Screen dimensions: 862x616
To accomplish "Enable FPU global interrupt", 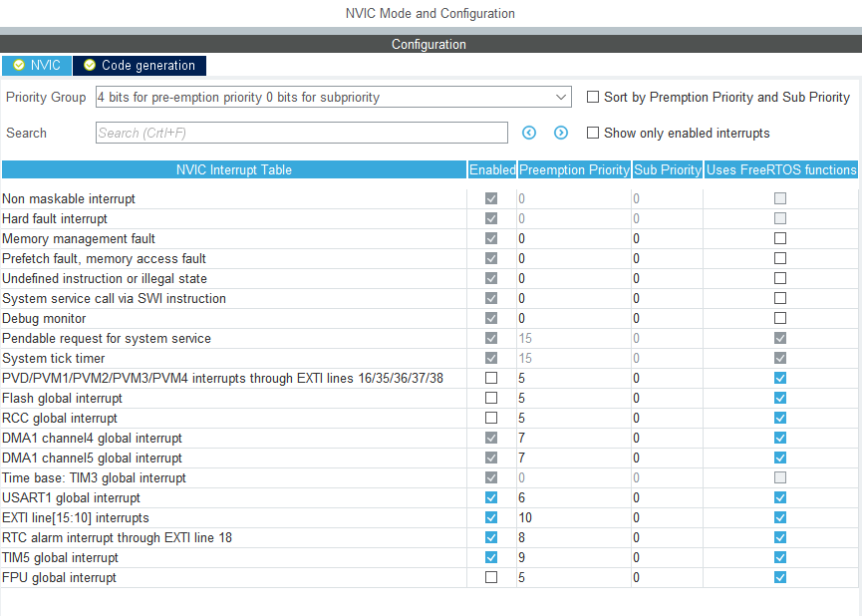I will coord(491,577).
